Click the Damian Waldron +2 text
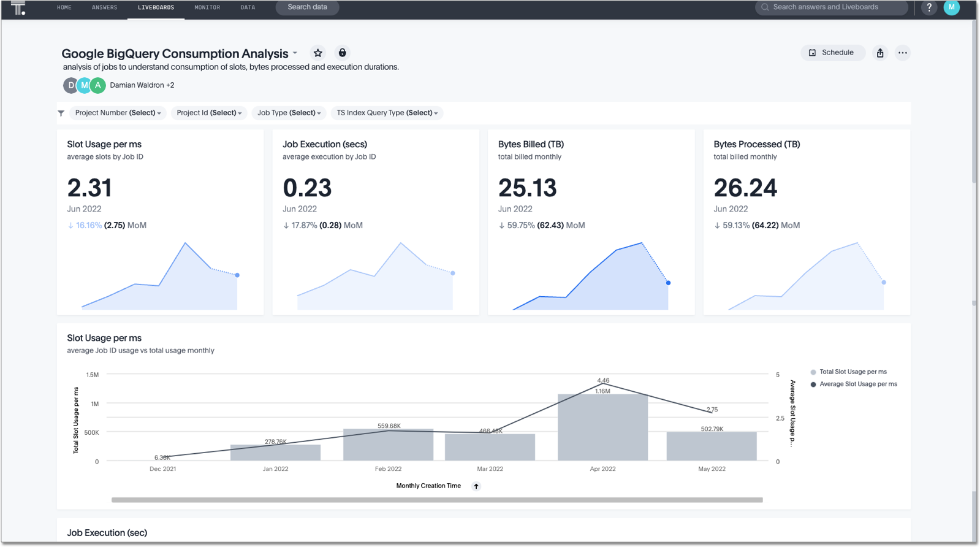The height and width of the screenshot is (547, 980). [x=142, y=85]
